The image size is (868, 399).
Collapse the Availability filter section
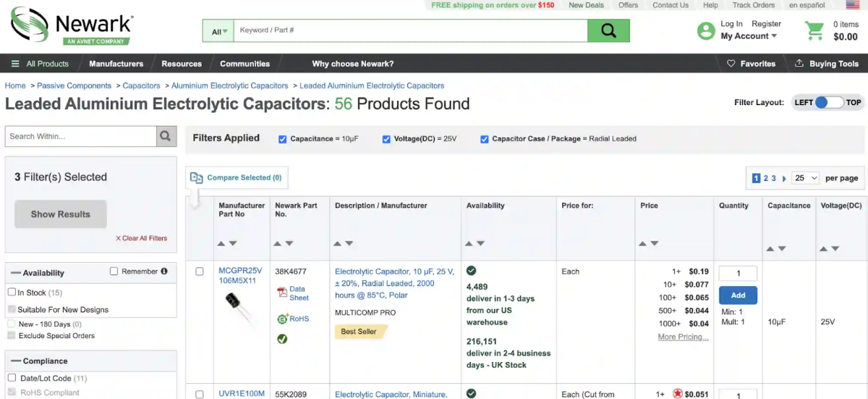[x=16, y=273]
